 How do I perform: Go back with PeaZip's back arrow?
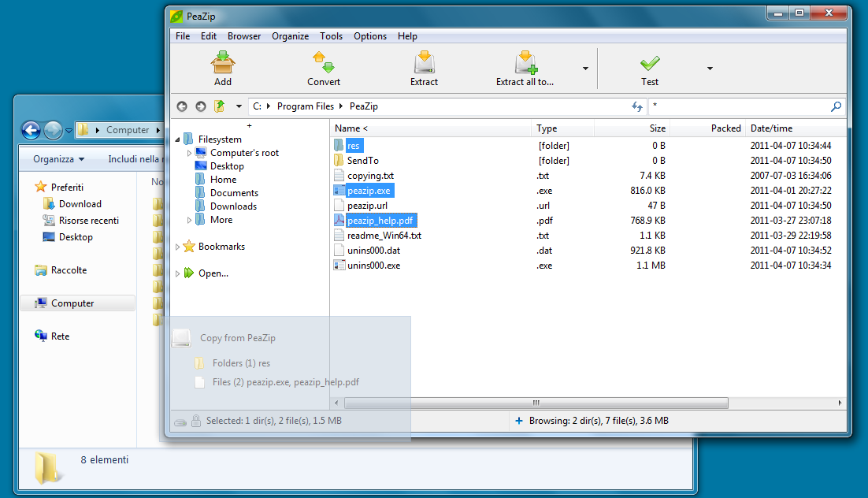pyautogui.click(x=182, y=106)
